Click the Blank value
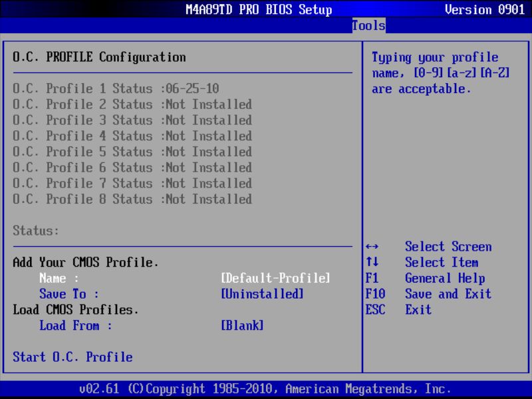 click(243, 325)
